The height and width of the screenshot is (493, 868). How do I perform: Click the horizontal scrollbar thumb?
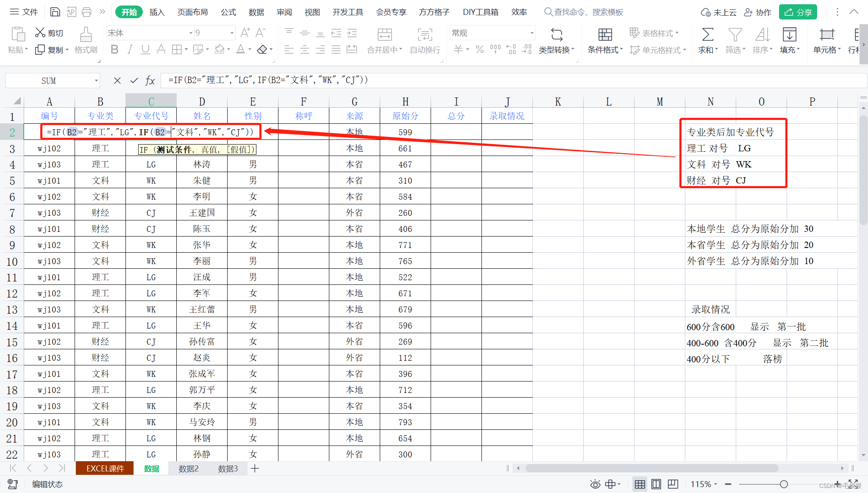[652, 468]
